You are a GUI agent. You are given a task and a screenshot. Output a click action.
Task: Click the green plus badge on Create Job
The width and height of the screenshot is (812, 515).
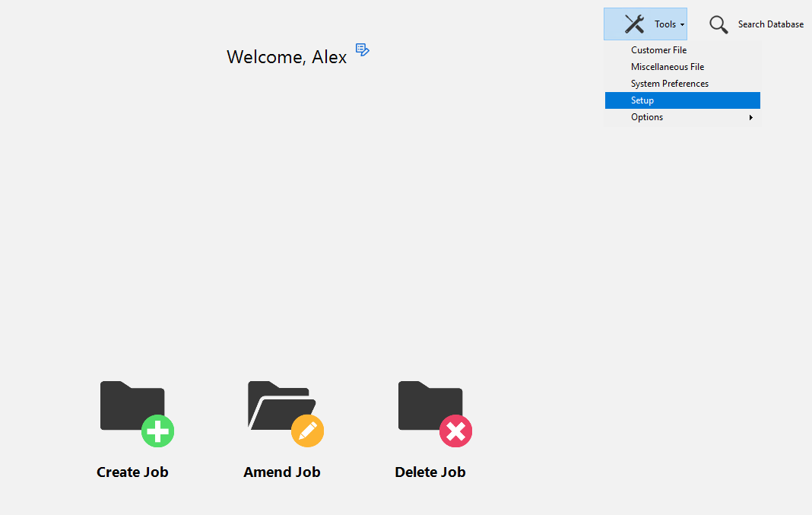coord(157,432)
